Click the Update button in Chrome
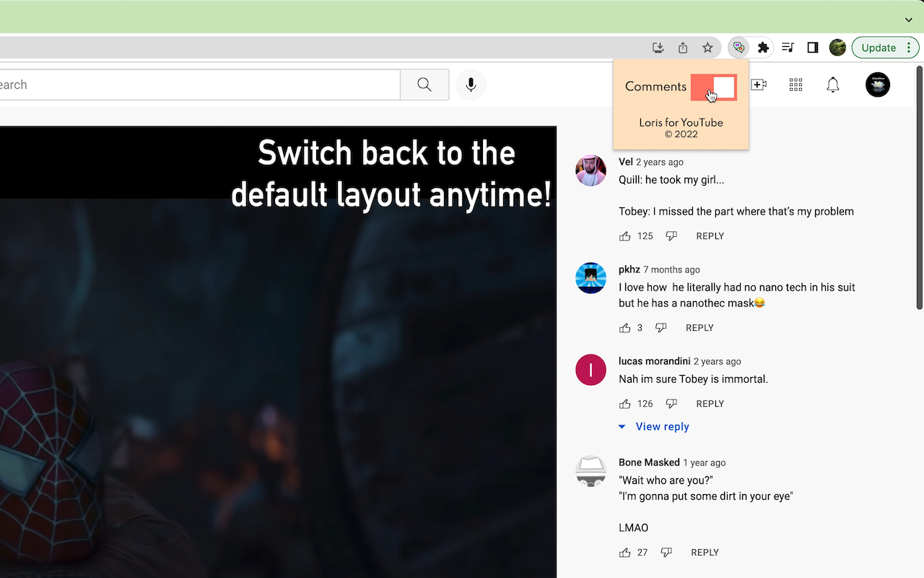 [x=878, y=48]
